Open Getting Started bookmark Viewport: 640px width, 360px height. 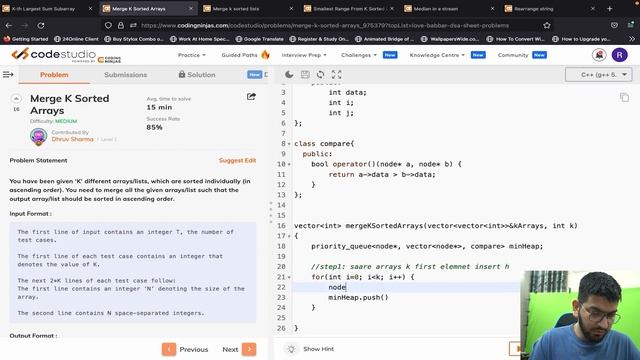coord(26,39)
